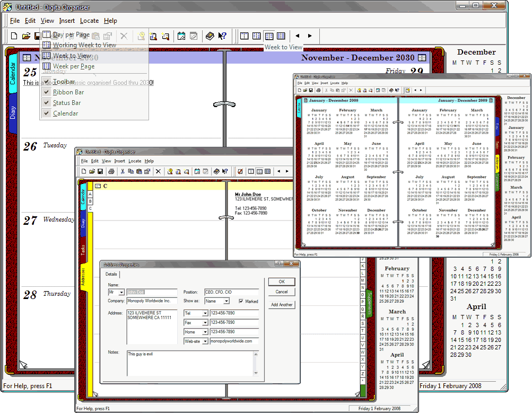
Task: Click the Delete X icon in main toolbar
Action: (x=124, y=36)
